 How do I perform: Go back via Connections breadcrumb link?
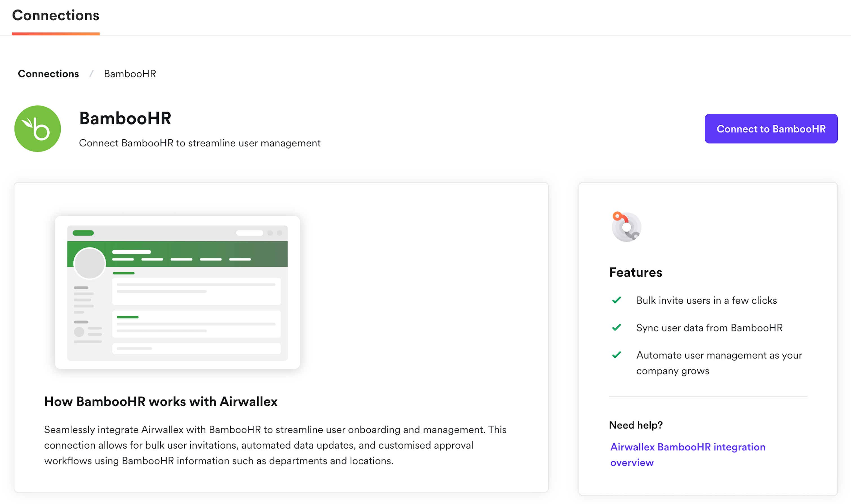[x=48, y=74]
